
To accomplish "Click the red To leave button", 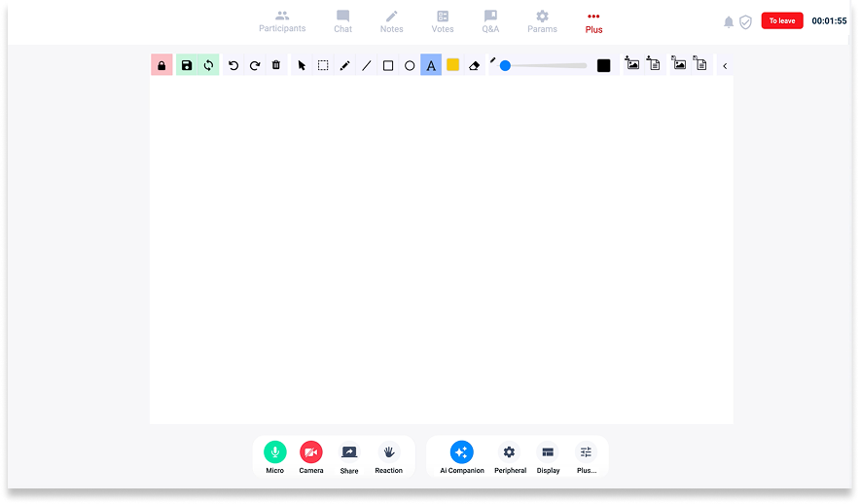I will (x=782, y=20).
